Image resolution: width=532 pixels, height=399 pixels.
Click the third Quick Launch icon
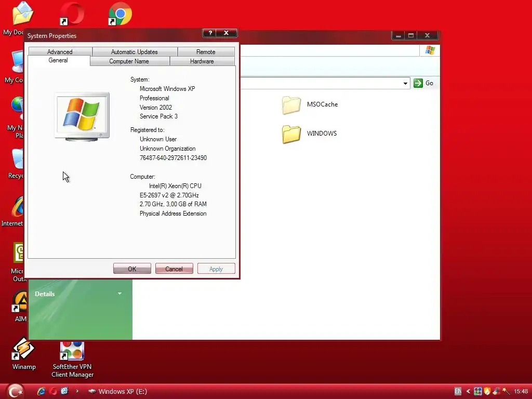click(x=64, y=391)
